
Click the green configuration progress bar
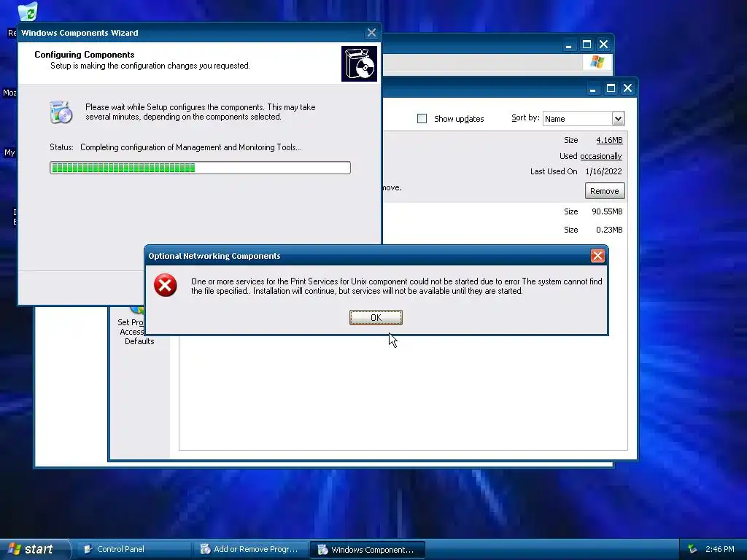point(200,168)
